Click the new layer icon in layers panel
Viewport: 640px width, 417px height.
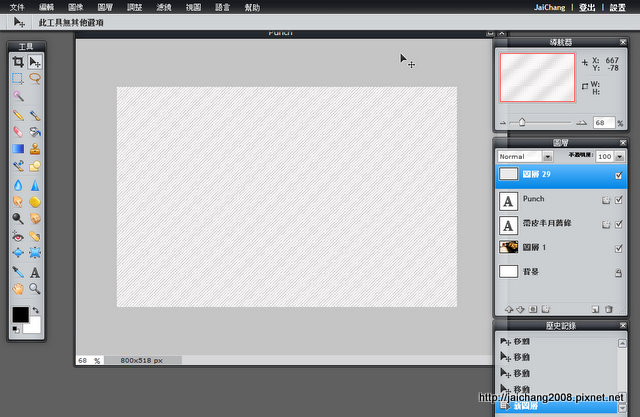point(596,309)
